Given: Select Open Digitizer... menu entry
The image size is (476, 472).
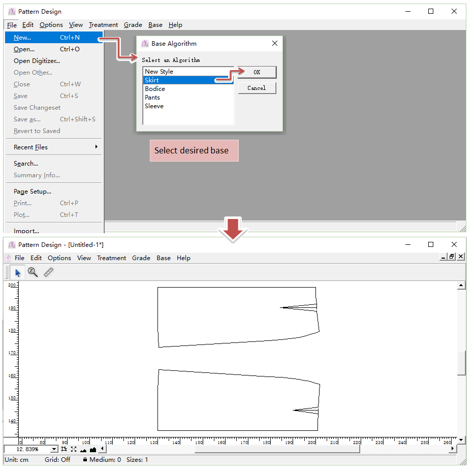Looking at the screenshot, I should pos(37,61).
